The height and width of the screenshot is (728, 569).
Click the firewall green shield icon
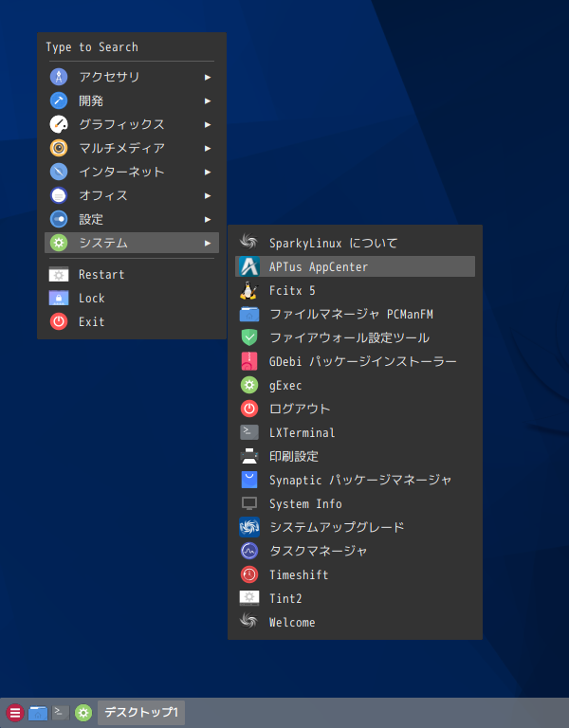249,337
